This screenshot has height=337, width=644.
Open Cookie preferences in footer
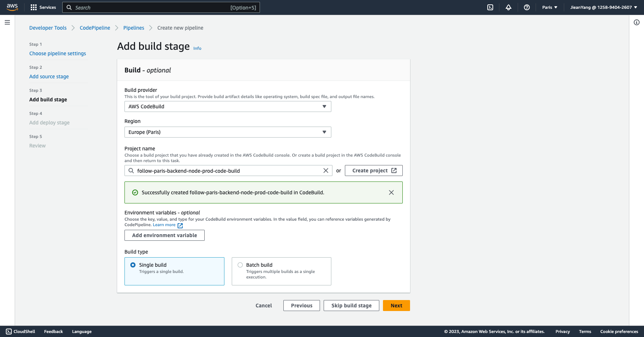click(x=619, y=332)
